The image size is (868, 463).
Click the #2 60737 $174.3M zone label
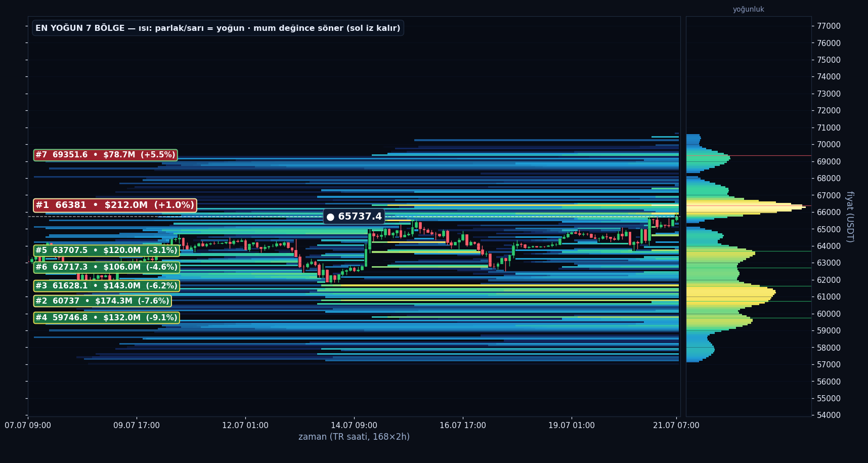point(102,301)
